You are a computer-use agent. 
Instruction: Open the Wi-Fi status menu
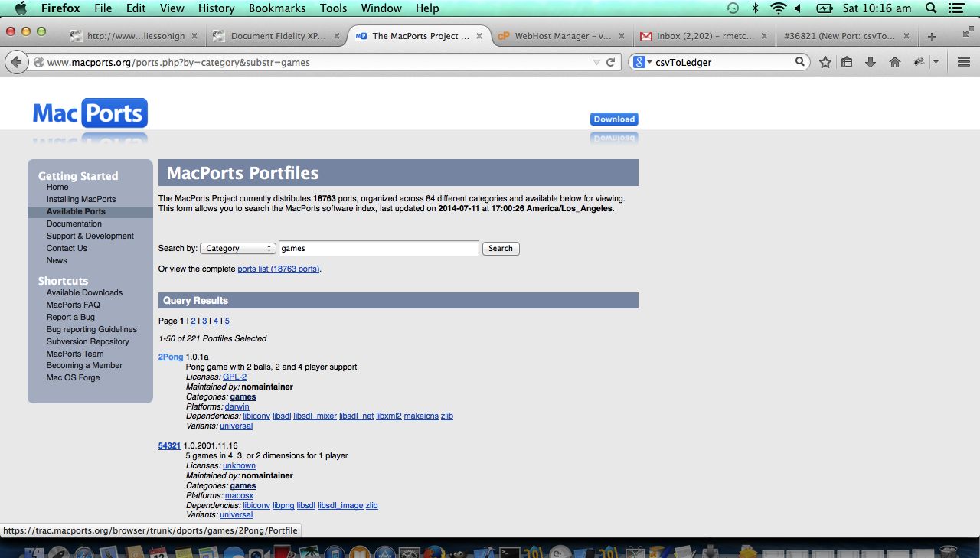point(779,8)
